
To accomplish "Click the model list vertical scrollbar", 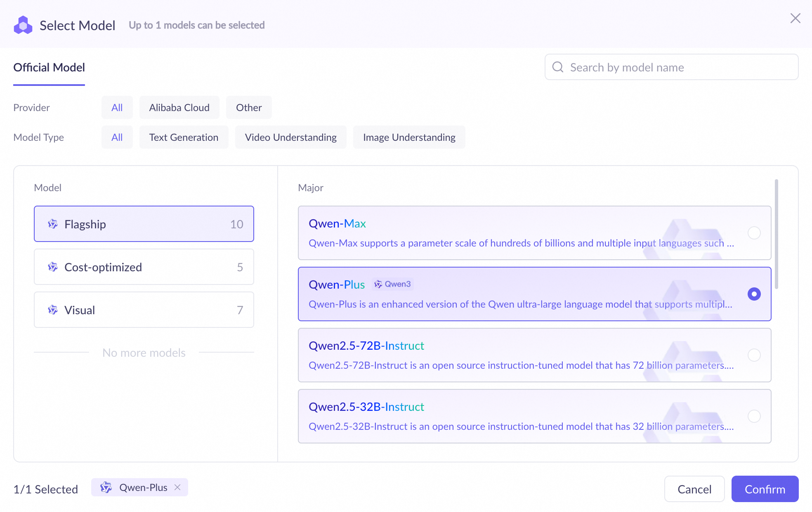I will (x=776, y=234).
